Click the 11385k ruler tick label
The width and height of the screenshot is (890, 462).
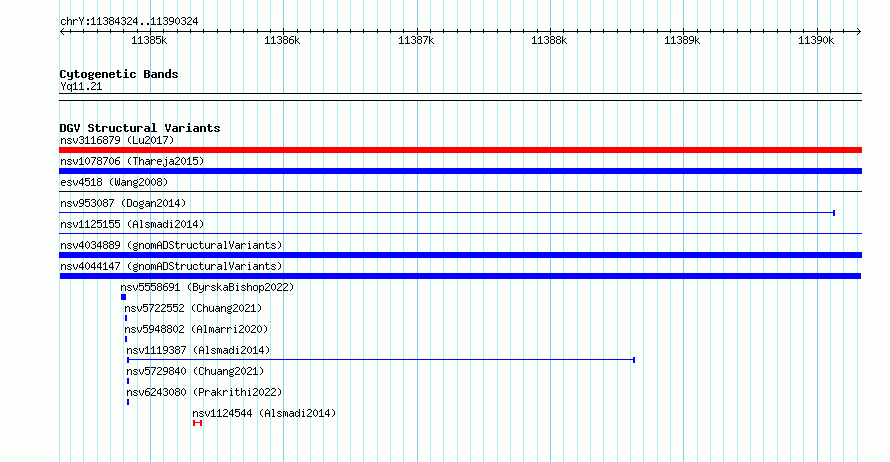click(x=149, y=41)
